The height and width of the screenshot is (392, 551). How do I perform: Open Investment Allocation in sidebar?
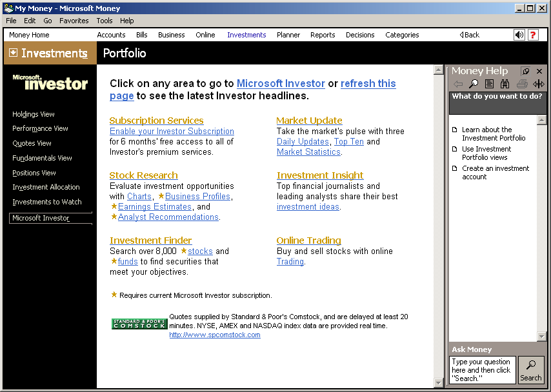tap(46, 187)
